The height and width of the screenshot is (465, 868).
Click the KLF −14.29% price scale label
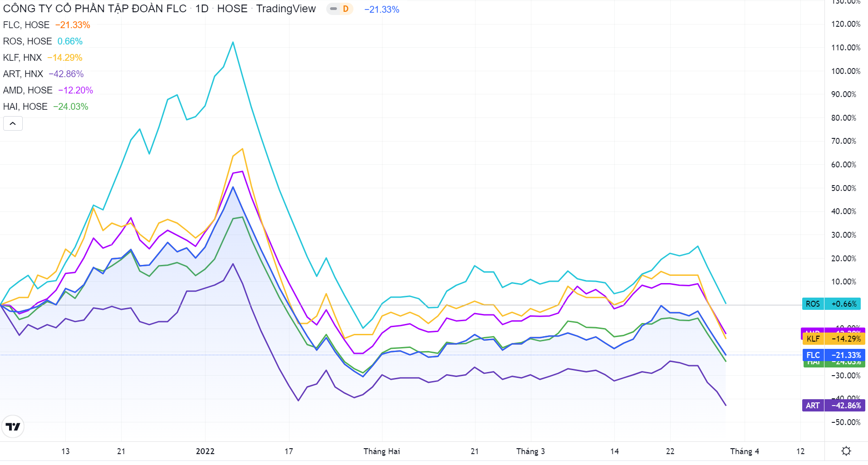(x=834, y=339)
